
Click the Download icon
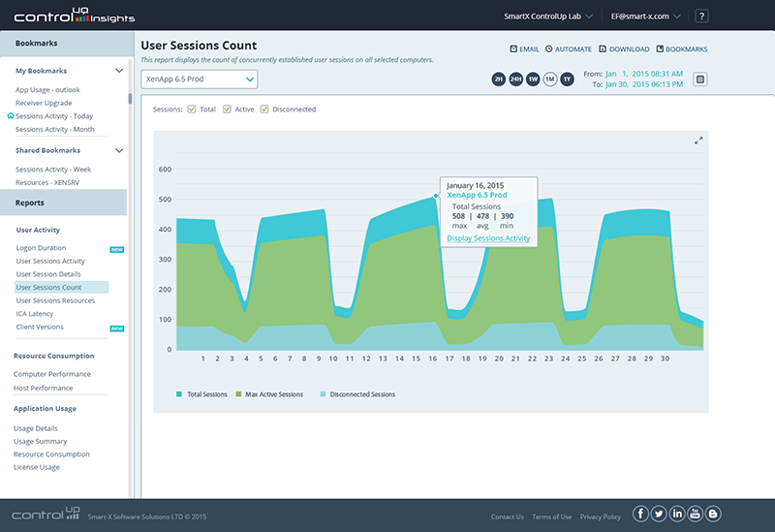(x=603, y=49)
